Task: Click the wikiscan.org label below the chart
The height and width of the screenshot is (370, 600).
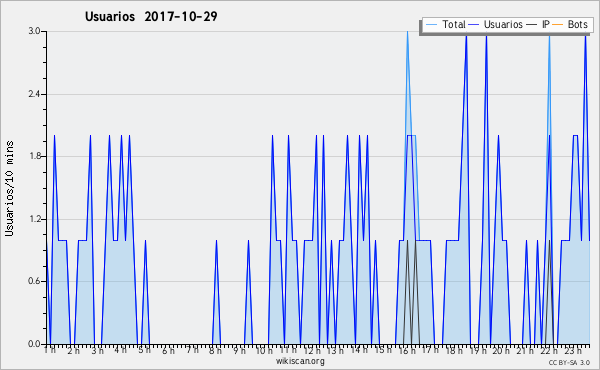Action: click(x=300, y=361)
